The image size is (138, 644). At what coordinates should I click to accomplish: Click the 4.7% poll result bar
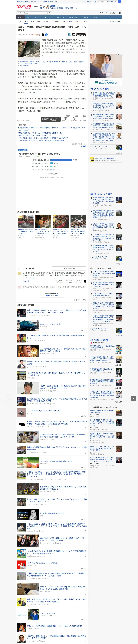[51, 166]
